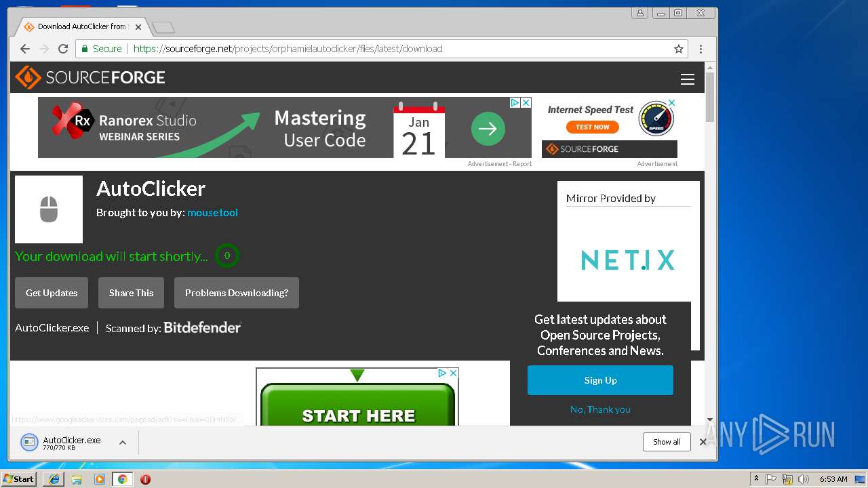Click network tray icon

(x=787, y=479)
